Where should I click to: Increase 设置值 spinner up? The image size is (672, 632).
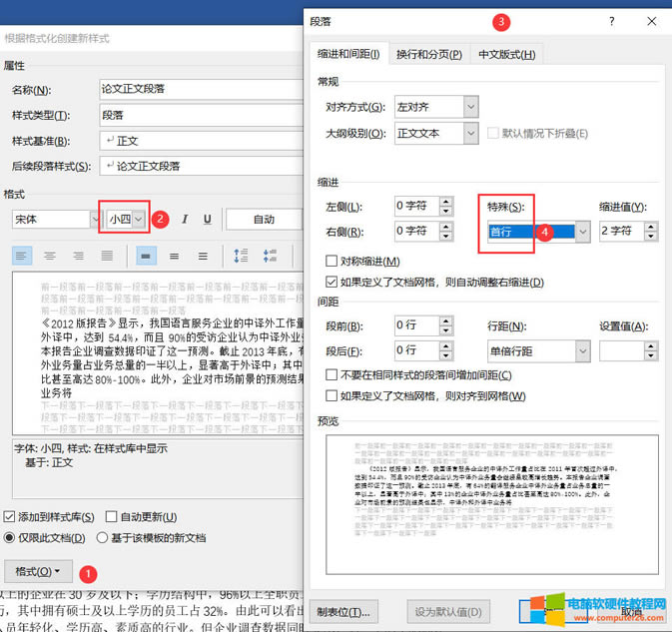(651, 346)
